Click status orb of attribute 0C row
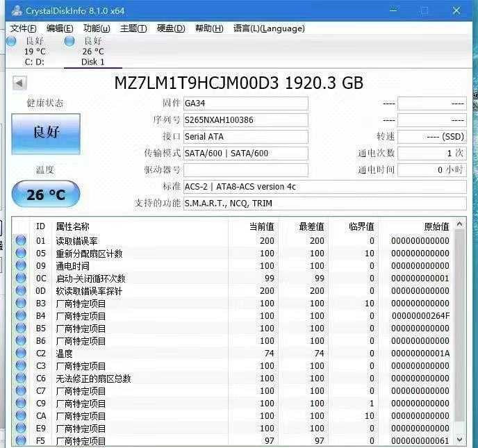Screen dimensions: 478x448 21,278
